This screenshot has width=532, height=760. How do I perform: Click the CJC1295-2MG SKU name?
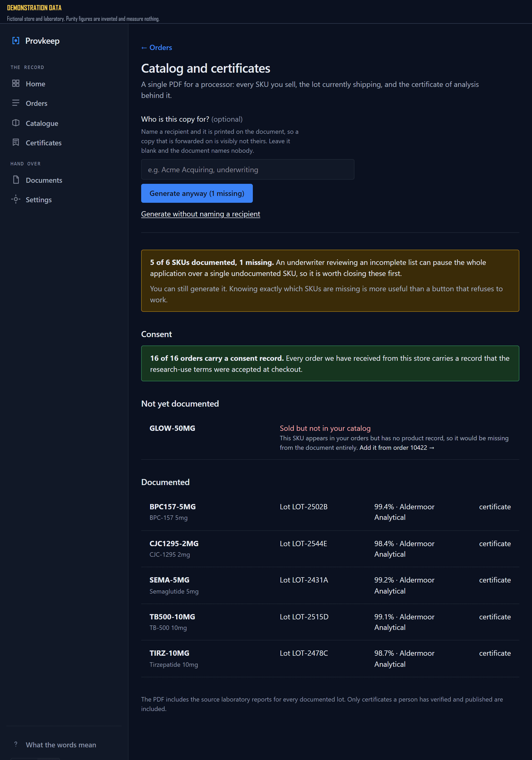174,543
